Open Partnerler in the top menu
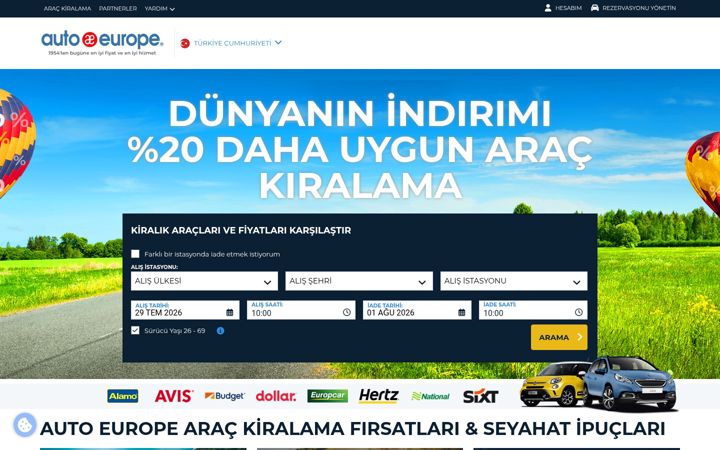 coord(118,8)
